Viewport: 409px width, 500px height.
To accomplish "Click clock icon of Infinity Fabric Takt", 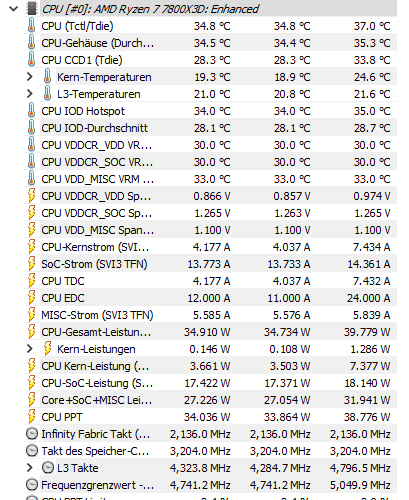I will click(x=32, y=434).
